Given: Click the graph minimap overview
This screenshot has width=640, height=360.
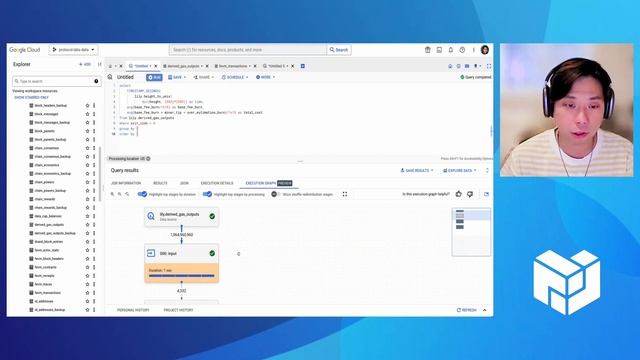Looking at the screenshot, I should 471,232.
